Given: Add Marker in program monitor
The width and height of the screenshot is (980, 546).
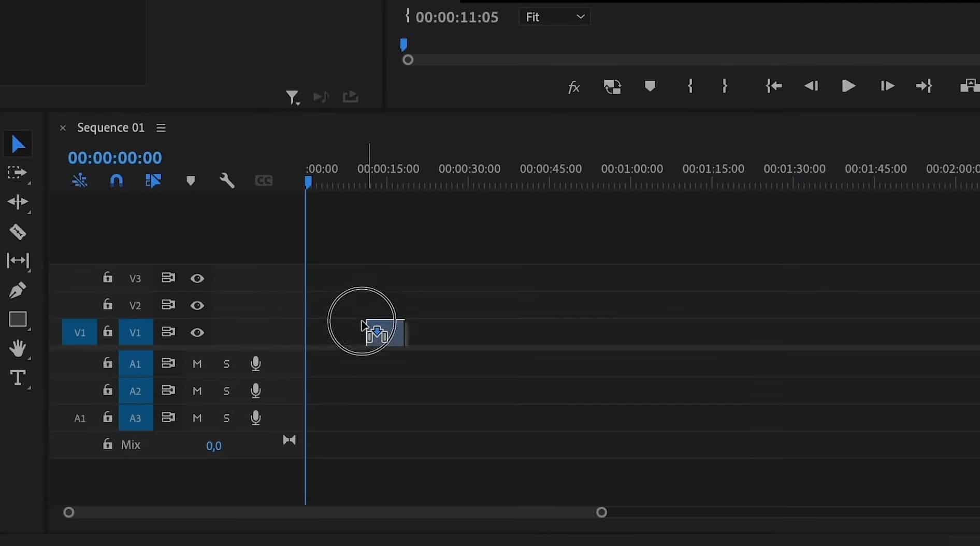Looking at the screenshot, I should click(x=650, y=86).
